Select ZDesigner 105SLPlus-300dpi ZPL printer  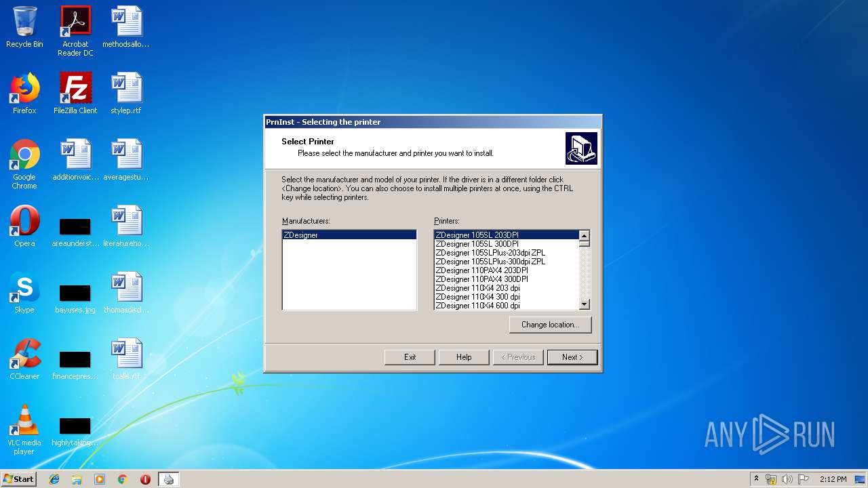pos(506,262)
